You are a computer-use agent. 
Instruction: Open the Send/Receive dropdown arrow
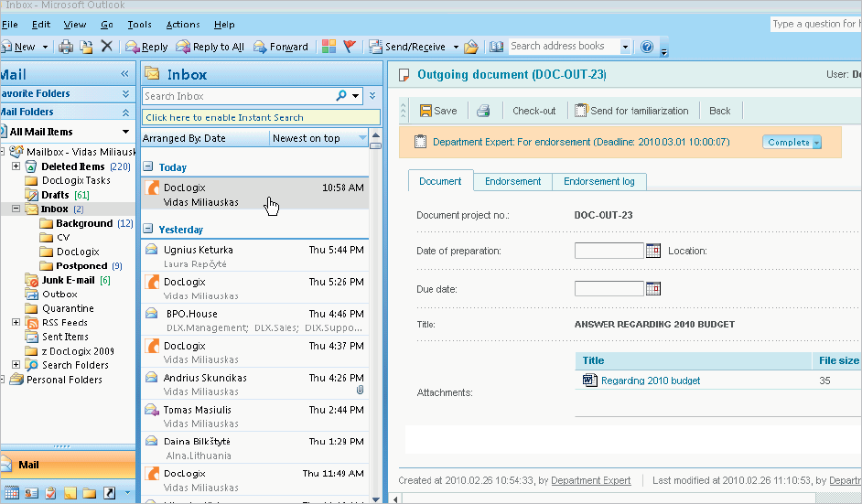(456, 48)
